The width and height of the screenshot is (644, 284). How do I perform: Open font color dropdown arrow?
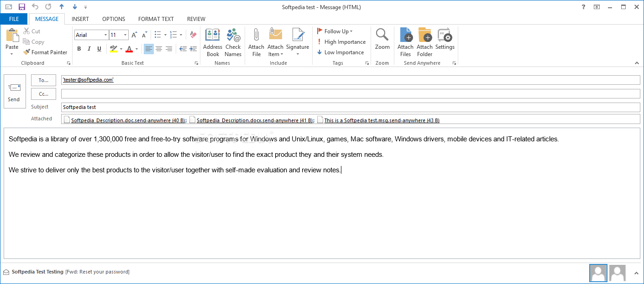click(136, 49)
